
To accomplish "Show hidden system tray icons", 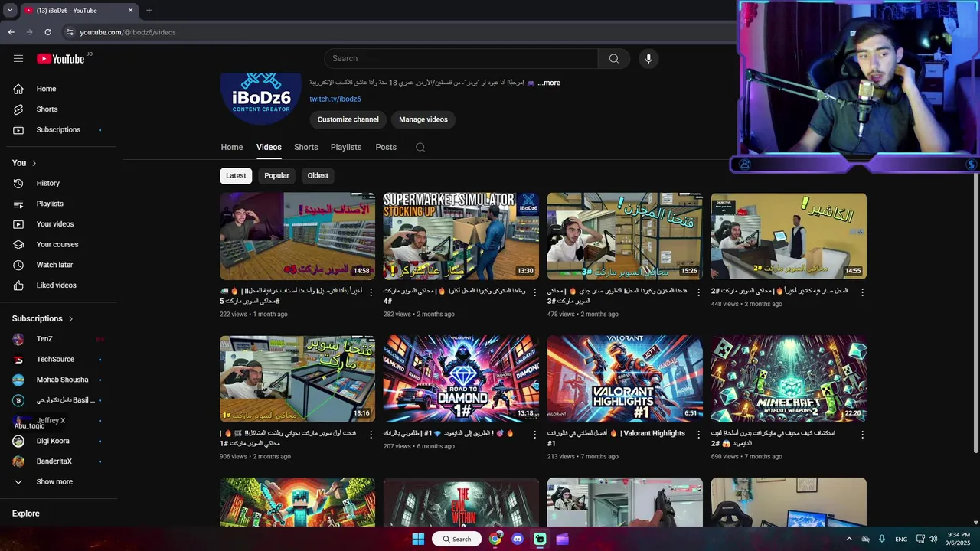I will [848, 539].
